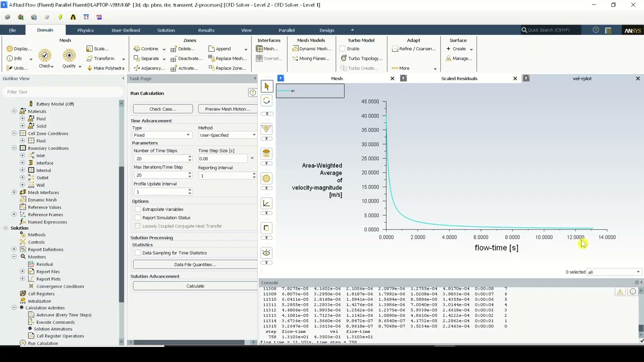
Task: Click the Time Step Size field
Action: pyautogui.click(x=223, y=158)
